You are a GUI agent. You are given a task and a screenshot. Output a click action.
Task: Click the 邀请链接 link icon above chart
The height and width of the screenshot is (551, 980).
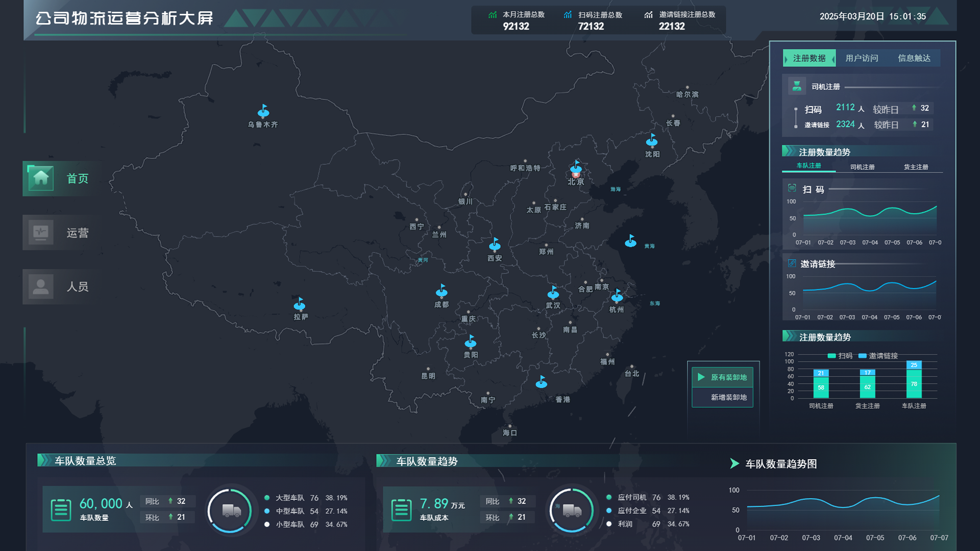[792, 263]
